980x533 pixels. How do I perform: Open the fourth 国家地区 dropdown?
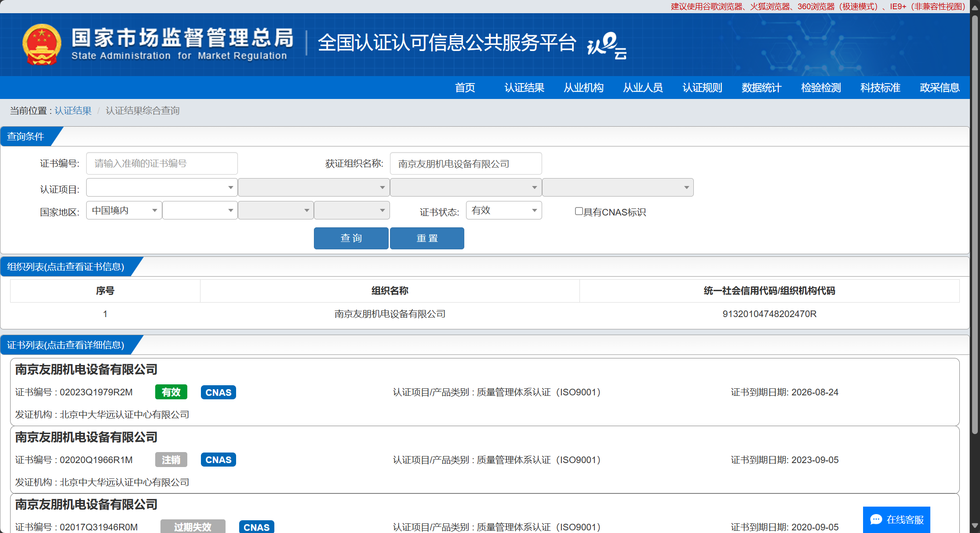(352, 210)
